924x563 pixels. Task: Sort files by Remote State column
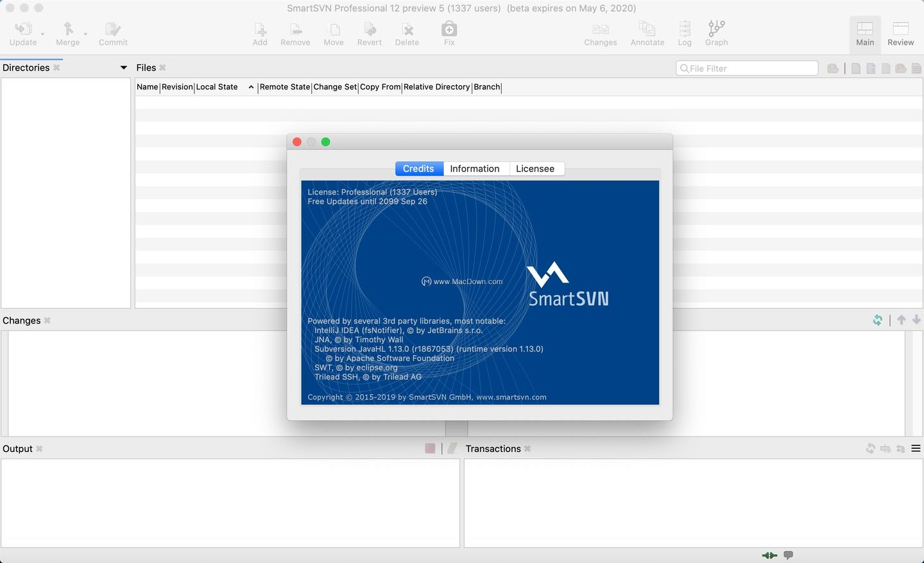tap(285, 87)
